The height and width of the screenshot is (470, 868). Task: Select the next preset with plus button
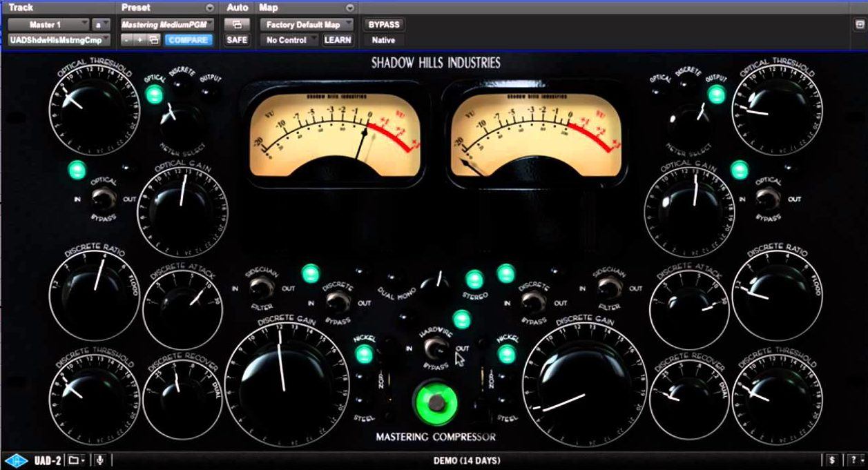pyautogui.click(x=141, y=40)
